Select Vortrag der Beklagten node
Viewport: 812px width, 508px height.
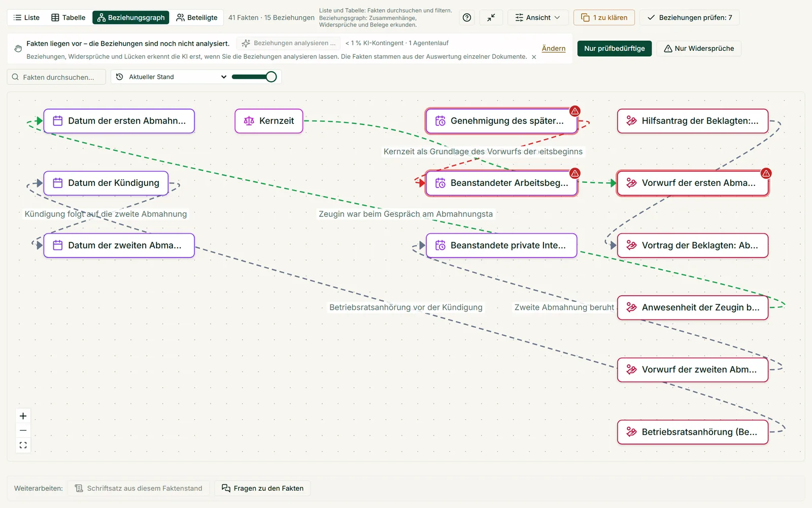coord(693,245)
